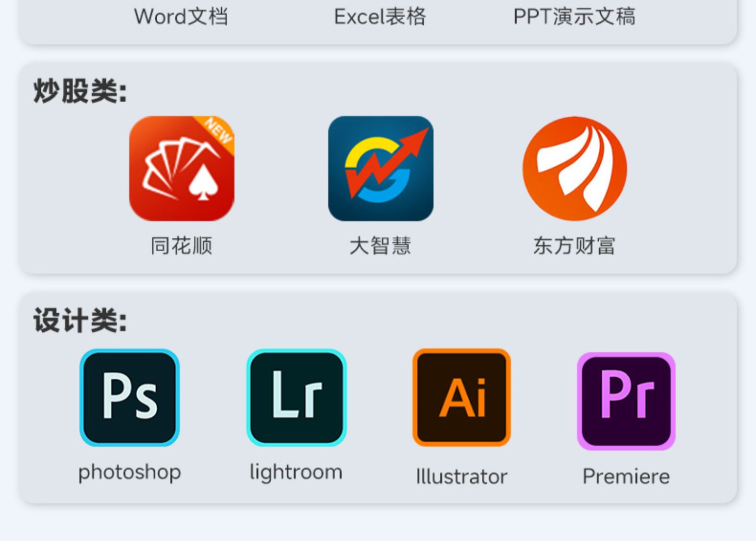Choose the Excel表格 label

tap(380, 17)
